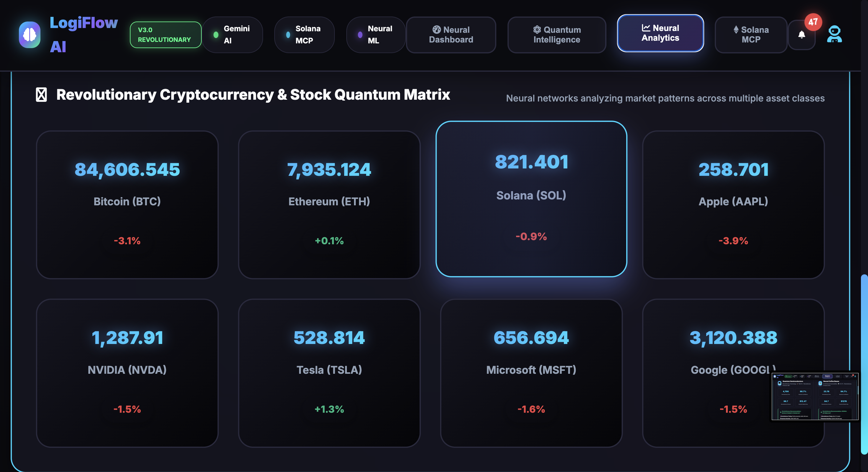
Task: Go to the Solana MCP nav tab
Action: coord(751,35)
